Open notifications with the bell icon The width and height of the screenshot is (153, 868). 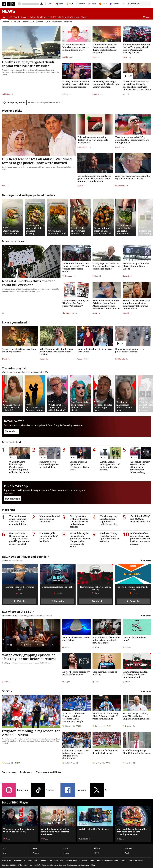pos(41,4)
